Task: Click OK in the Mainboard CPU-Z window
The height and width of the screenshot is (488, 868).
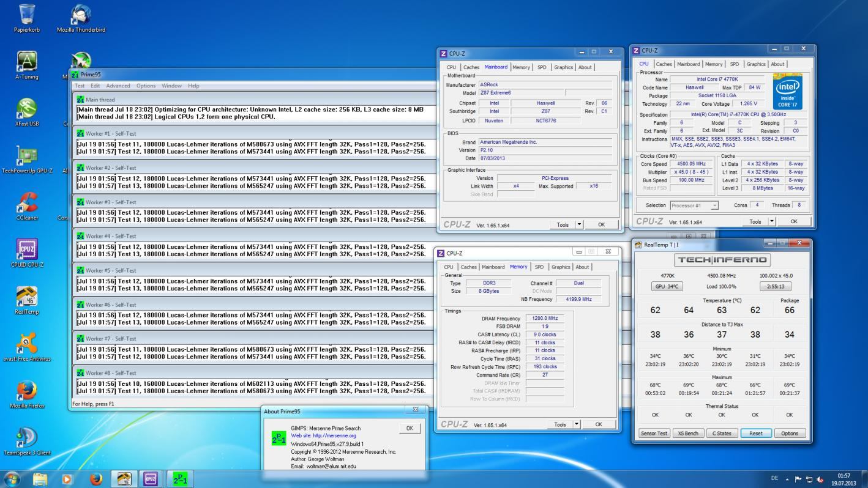Action: (601, 224)
